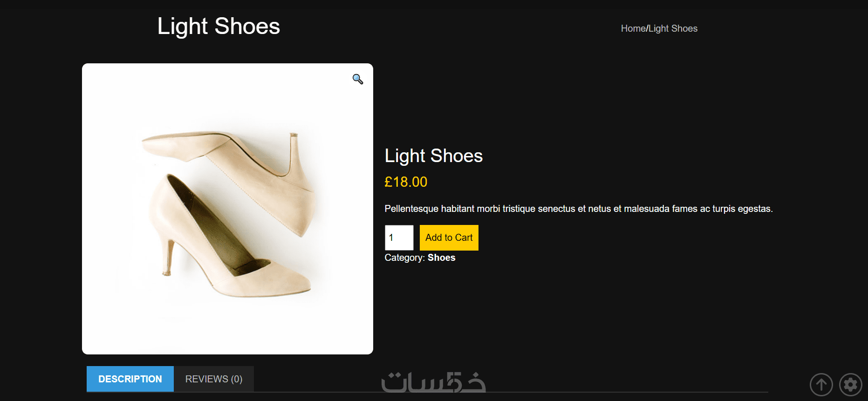The image size is (868, 401).
Task: Click the Category label text
Action: coord(404,258)
